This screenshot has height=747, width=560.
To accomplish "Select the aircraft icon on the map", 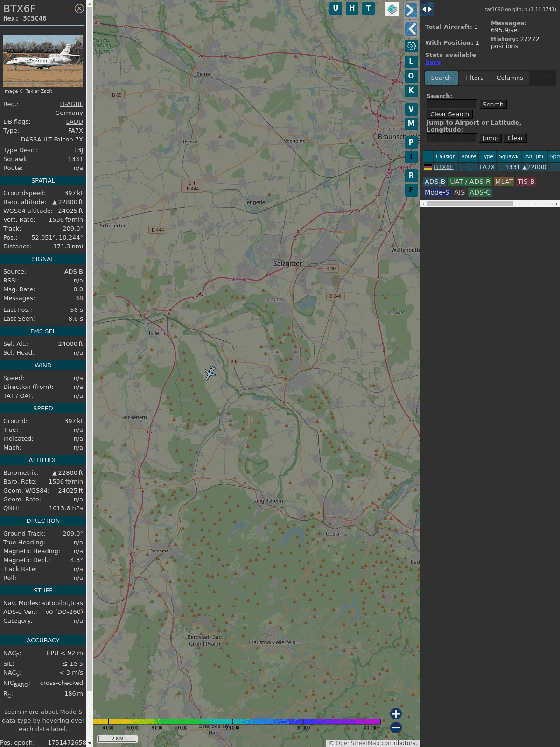I will (x=210, y=373).
